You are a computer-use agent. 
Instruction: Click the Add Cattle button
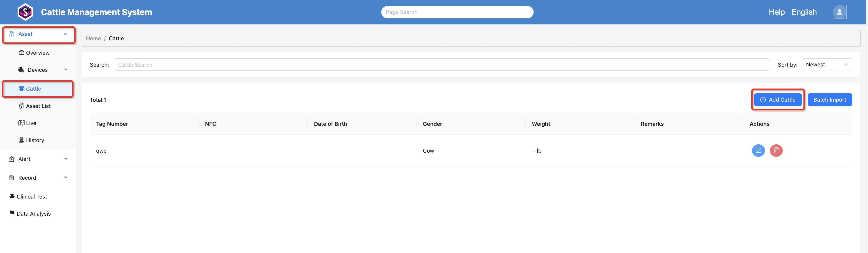778,100
